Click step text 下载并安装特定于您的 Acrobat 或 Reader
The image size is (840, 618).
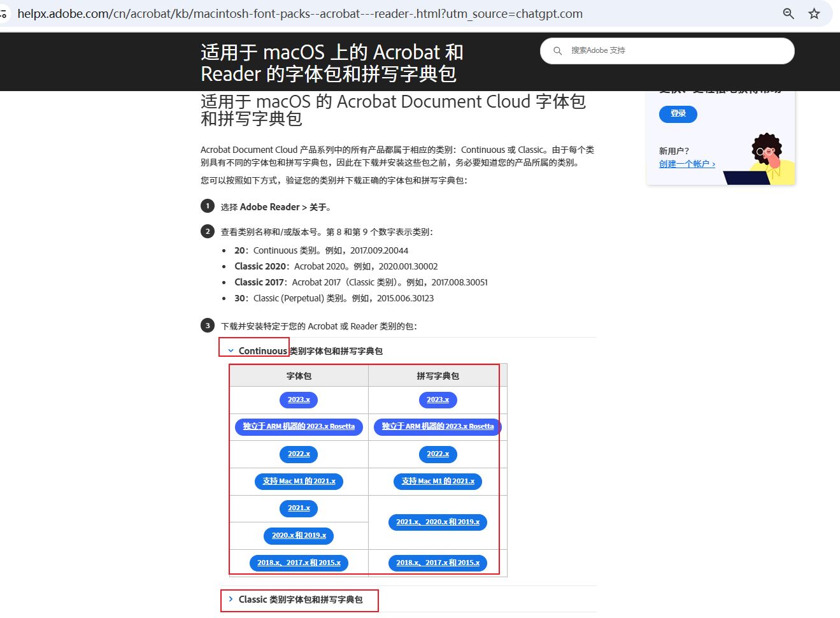click(x=319, y=326)
